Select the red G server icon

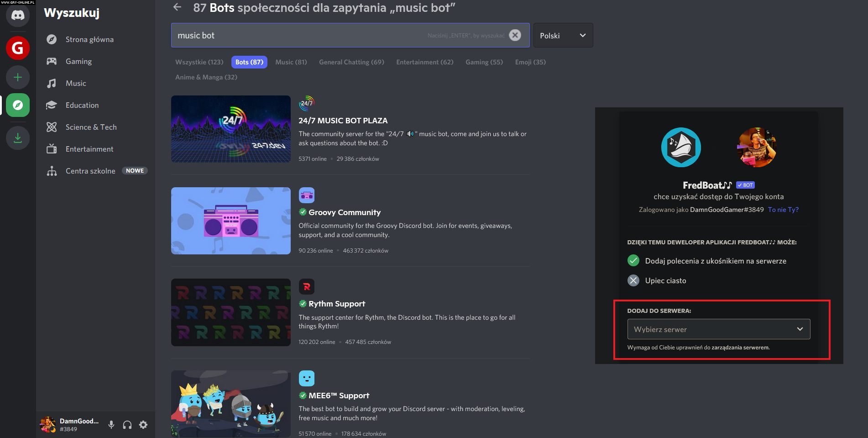click(x=18, y=47)
